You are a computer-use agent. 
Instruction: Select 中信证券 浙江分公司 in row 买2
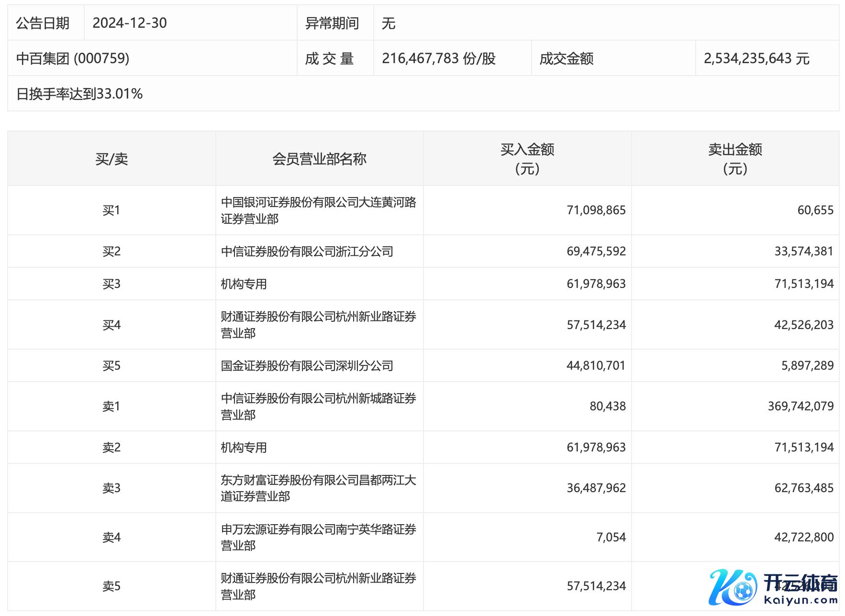[x=307, y=252]
